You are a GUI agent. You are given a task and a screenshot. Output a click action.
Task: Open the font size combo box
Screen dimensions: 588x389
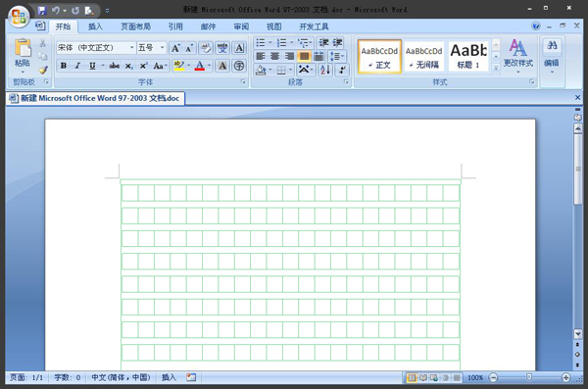coord(152,48)
